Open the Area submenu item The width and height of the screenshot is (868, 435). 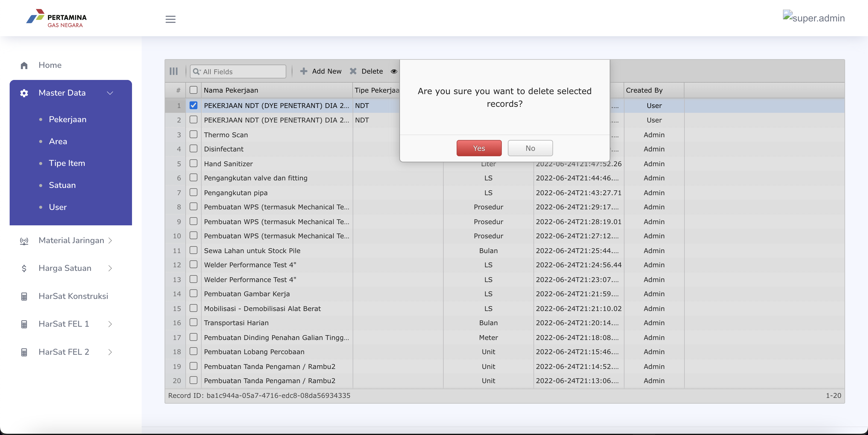(58, 141)
